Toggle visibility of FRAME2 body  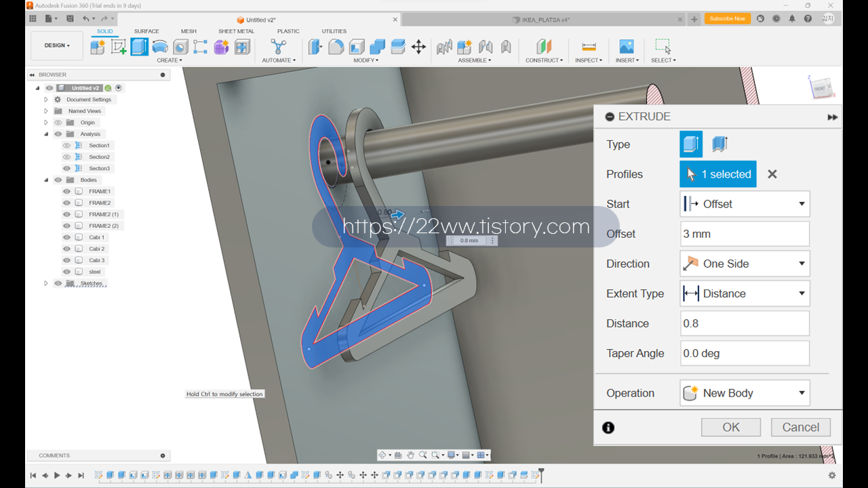click(66, 203)
